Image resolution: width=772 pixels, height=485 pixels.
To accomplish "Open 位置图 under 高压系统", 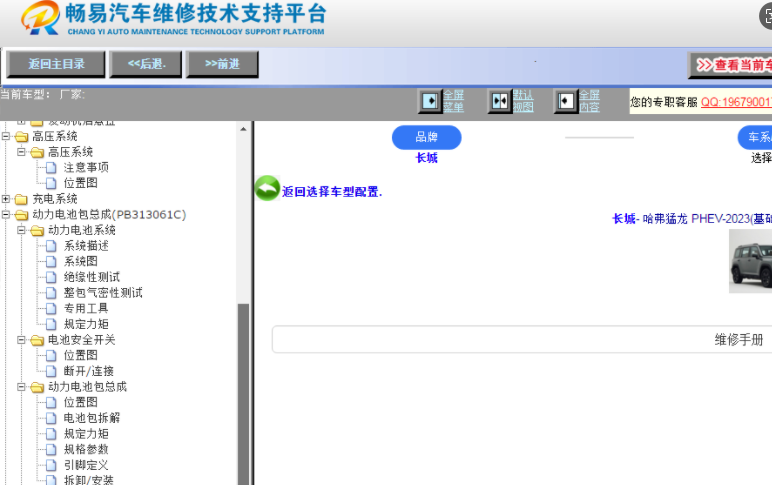I will tap(81, 183).
